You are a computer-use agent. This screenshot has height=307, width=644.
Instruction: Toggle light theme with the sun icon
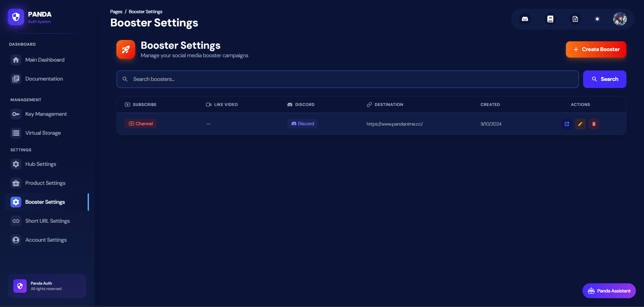pyautogui.click(x=597, y=19)
